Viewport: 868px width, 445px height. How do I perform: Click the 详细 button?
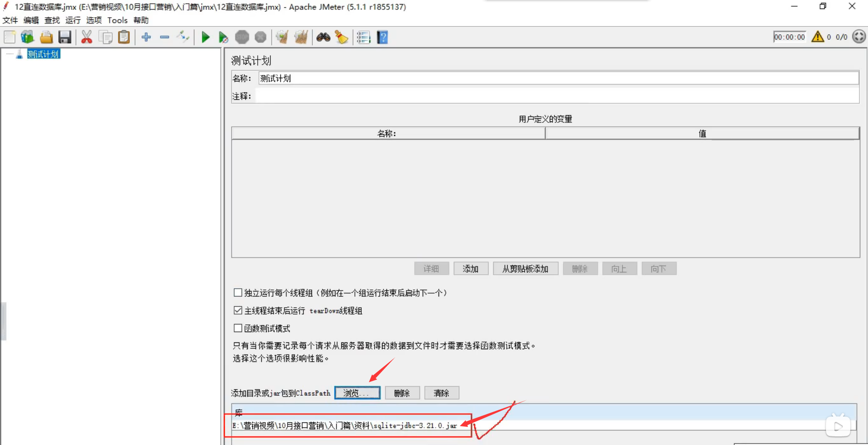coord(431,269)
